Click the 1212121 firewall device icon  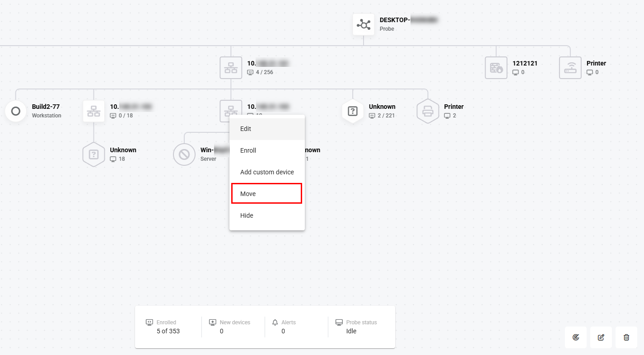496,68
